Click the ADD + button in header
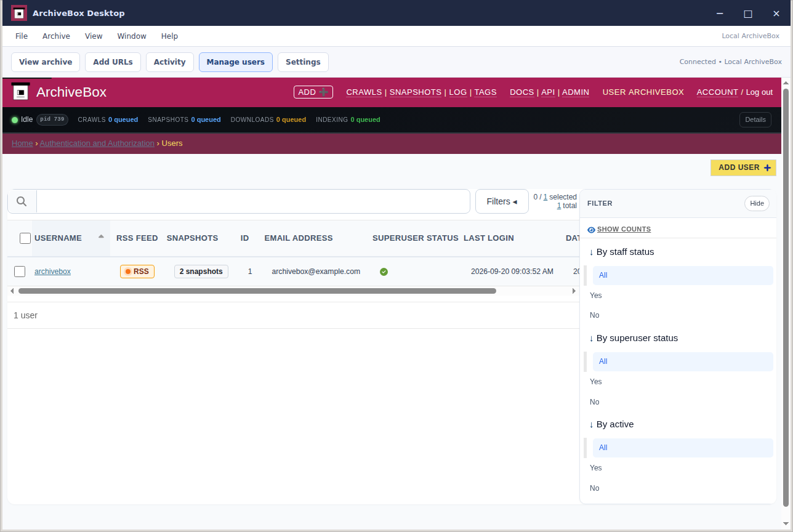793x532 pixels. (313, 92)
